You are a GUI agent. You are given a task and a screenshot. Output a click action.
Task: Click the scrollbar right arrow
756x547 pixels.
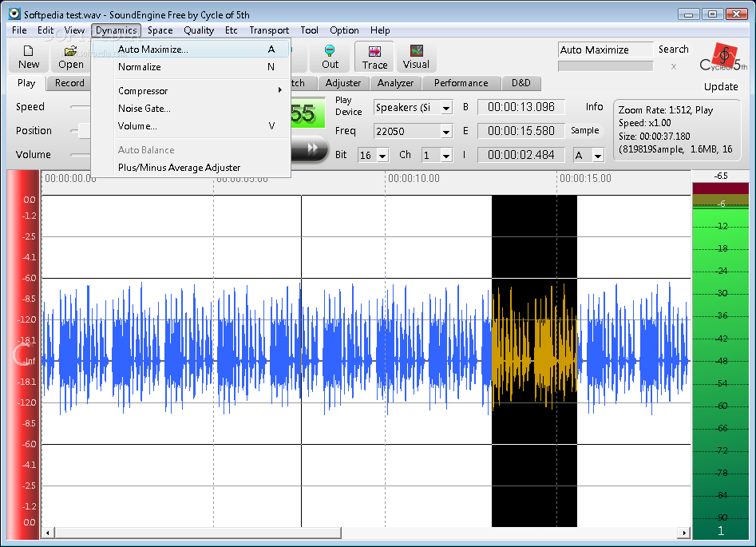tap(684, 533)
